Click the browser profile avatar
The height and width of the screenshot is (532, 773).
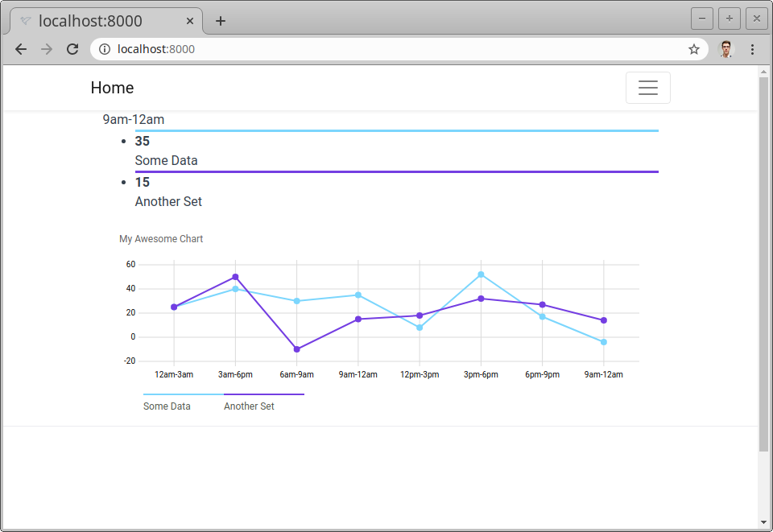pyautogui.click(x=725, y=49)
